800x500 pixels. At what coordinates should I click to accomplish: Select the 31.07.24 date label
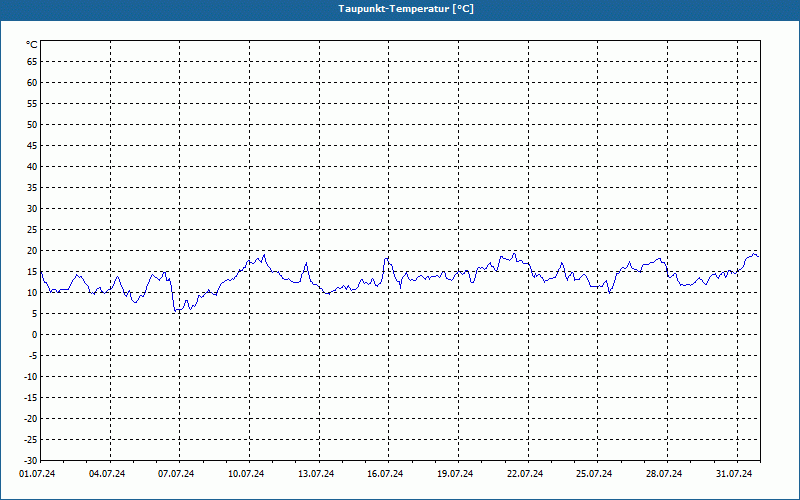point(734,474)
